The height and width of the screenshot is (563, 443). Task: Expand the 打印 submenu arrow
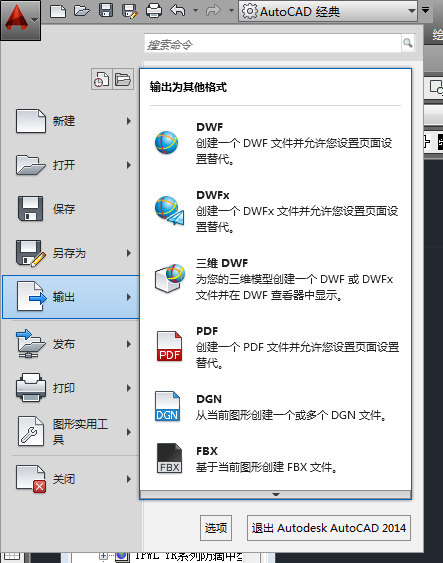coord(129,388)
